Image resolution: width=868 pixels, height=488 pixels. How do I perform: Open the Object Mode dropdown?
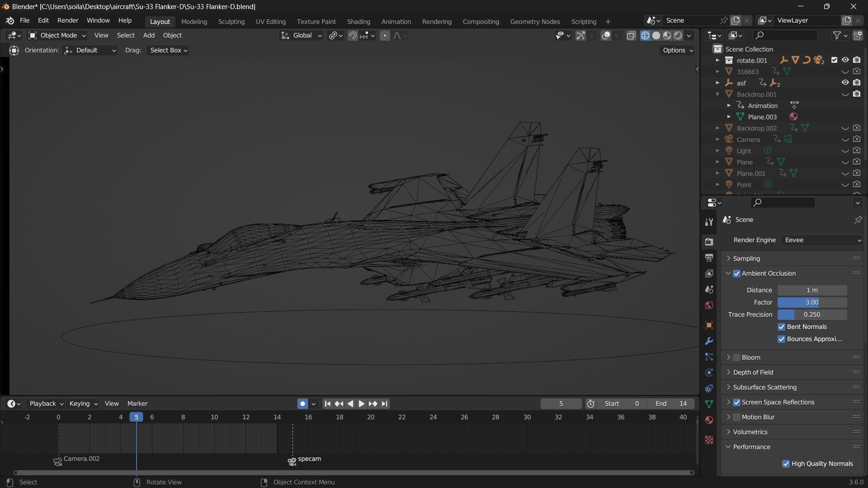tap(57, 35)
